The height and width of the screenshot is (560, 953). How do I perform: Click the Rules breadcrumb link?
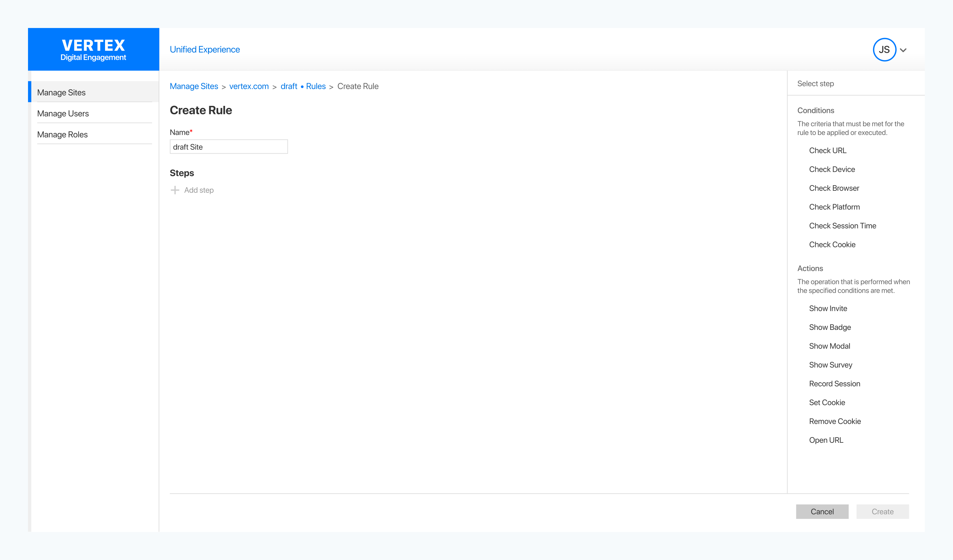tap(315, 86)
